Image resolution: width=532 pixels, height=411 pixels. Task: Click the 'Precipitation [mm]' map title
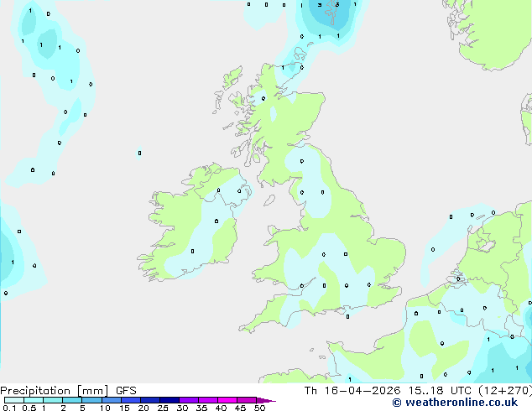tap(55, 391)
